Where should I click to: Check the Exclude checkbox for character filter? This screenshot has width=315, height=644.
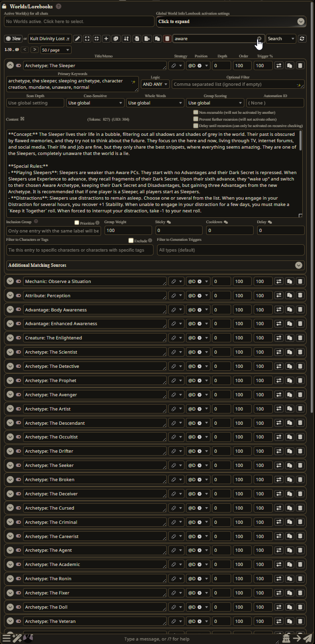point(131,240)
